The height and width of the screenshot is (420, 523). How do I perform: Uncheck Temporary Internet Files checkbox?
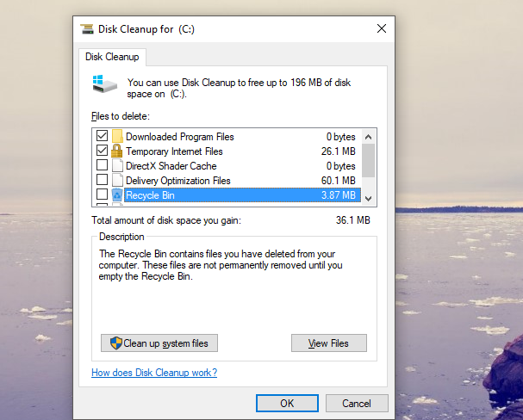(102, 151)
